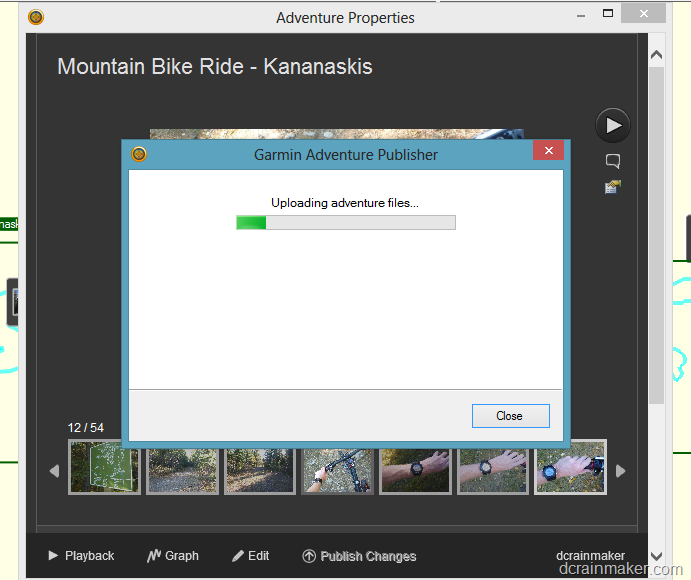Click the Garmin Adventure Publisher title icon

[139, 154]
